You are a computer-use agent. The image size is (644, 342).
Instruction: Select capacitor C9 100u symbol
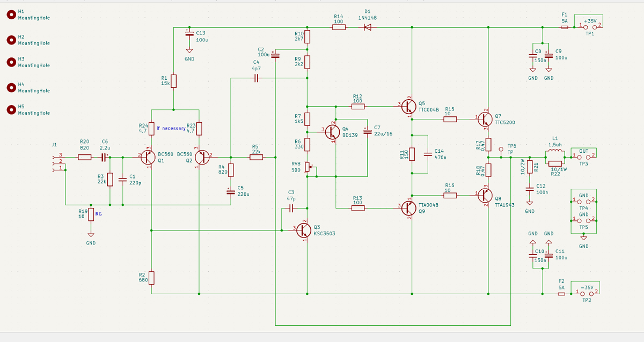pyautogui.click(x=548, y=55)
